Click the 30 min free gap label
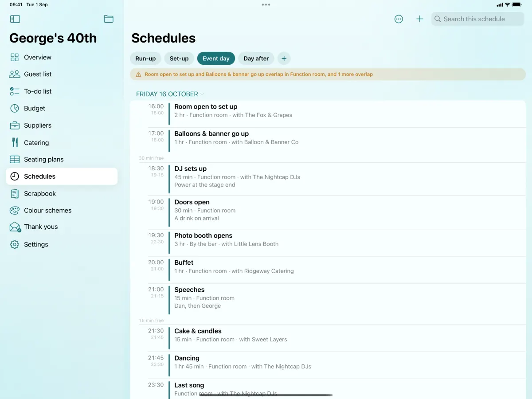This screenshot has width=532, height=399. point(151,158)
